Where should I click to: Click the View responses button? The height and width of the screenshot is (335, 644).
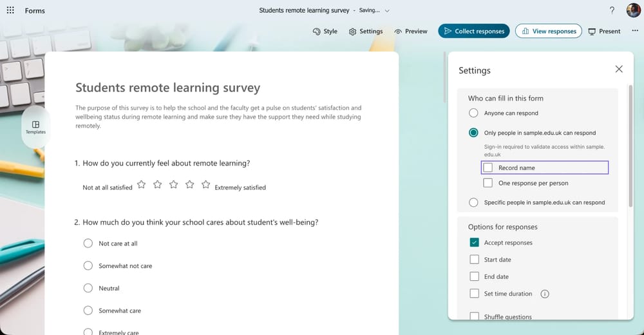pyautogui.click(x=548, y=31)
